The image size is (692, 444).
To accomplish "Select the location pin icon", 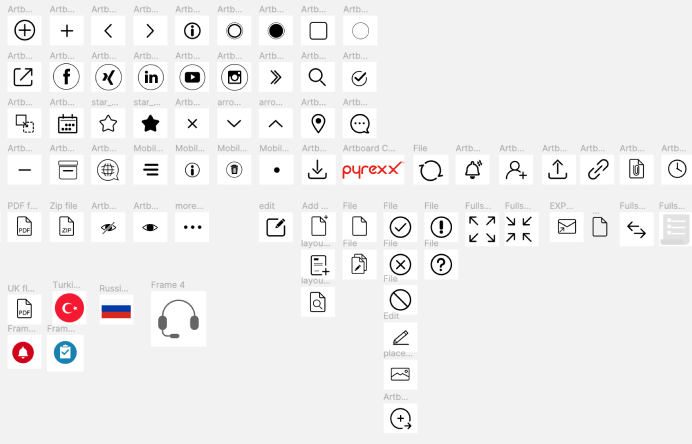I will tap(317, 124).
